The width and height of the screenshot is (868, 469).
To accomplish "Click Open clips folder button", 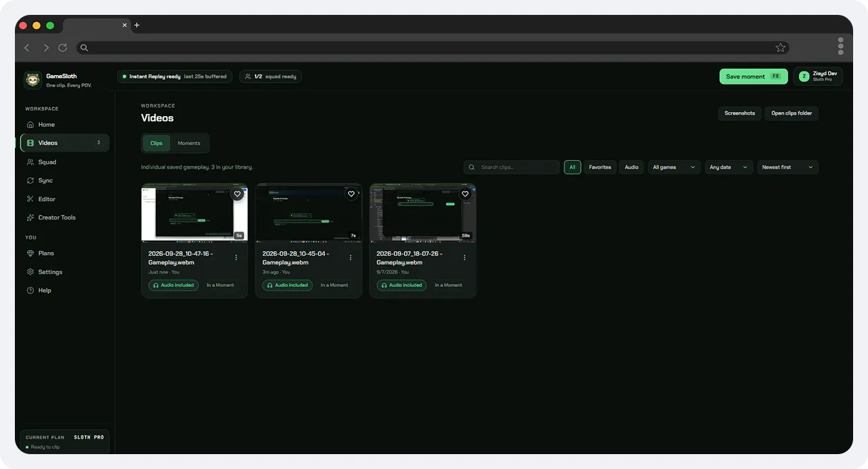I will pyautogui.click(x=791, y=113).
